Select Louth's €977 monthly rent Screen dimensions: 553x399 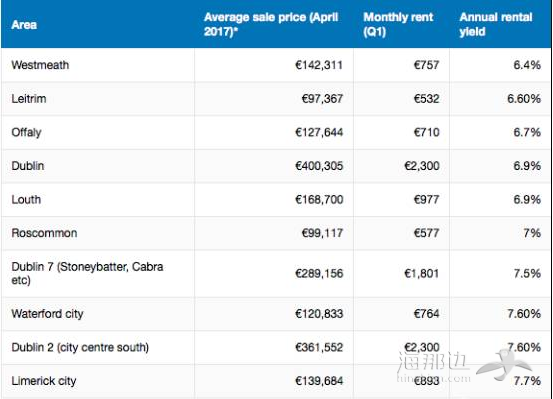click(x=426, y=199)
